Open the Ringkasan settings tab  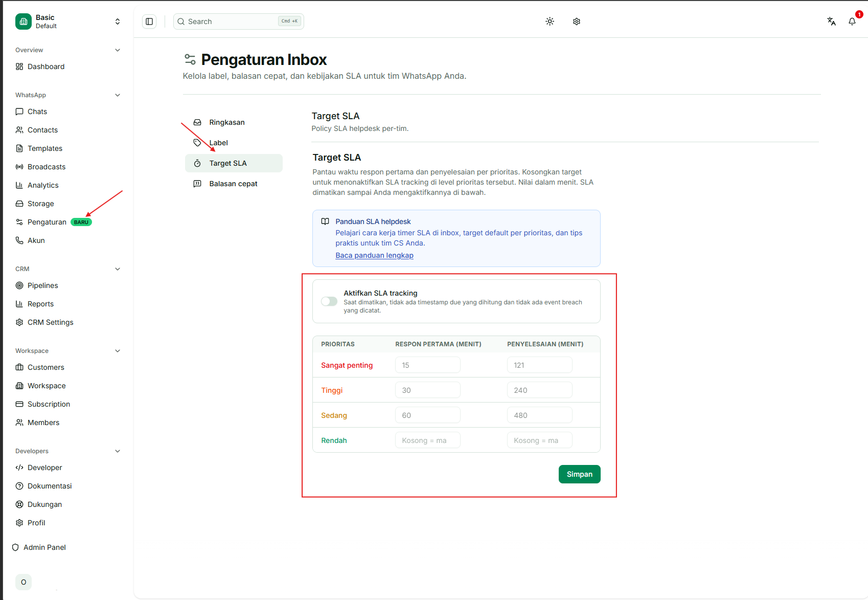point(234,122)
